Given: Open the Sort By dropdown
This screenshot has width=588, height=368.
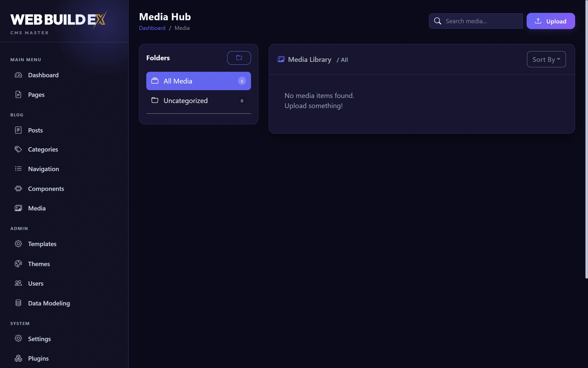Looking at the screenshot, I should pos(546,59).
